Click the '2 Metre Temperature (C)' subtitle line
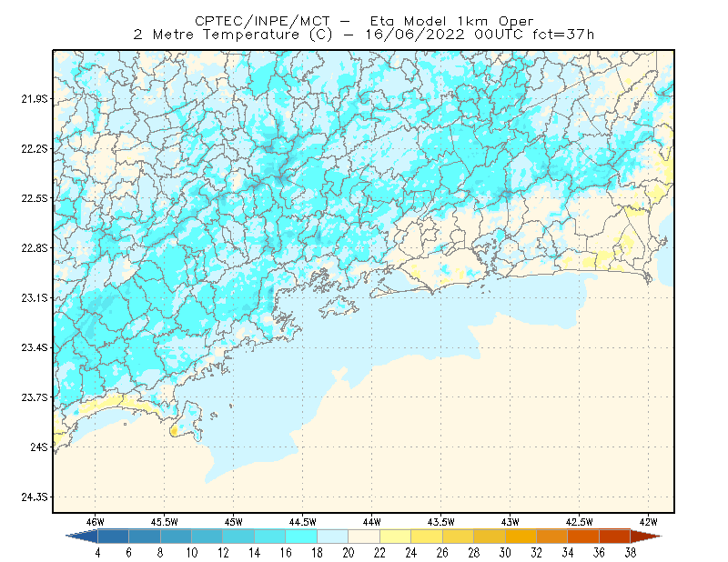This screenshot has width=728, height=562. click(x=364, y=35)
